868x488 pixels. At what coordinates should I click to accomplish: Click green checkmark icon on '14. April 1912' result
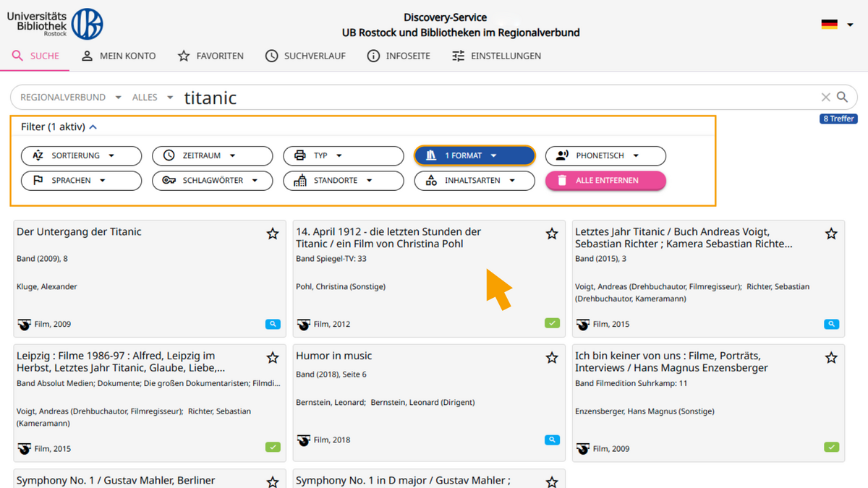pyautogui.click(x=552, y=323)
